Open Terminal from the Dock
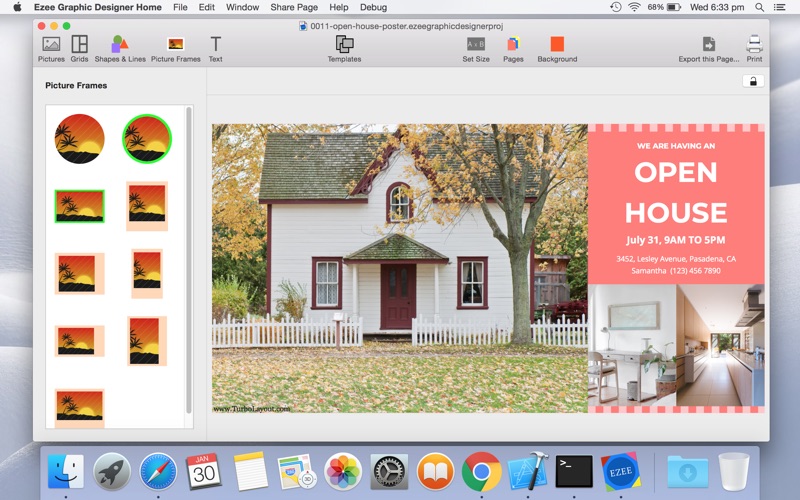 pos(574,471)
